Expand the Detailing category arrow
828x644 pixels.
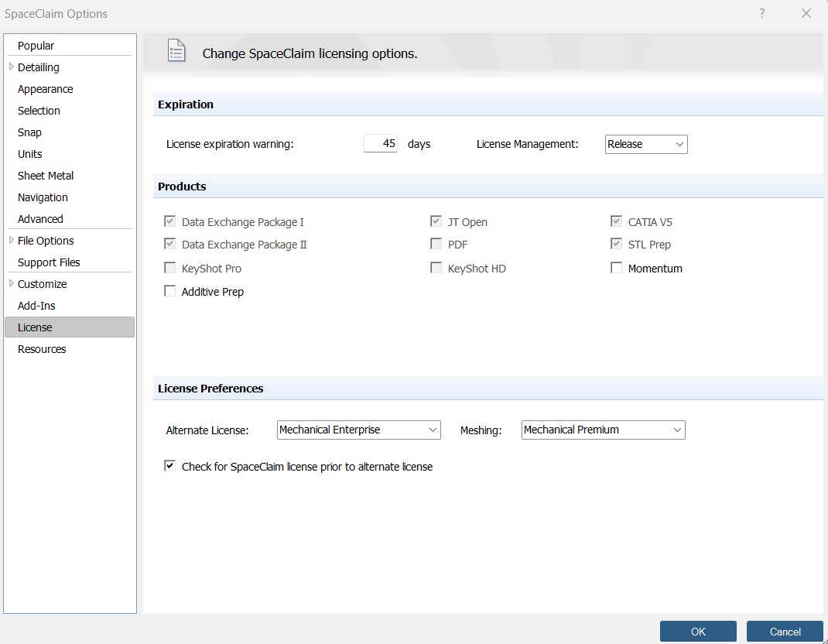[x=11, y=67]
